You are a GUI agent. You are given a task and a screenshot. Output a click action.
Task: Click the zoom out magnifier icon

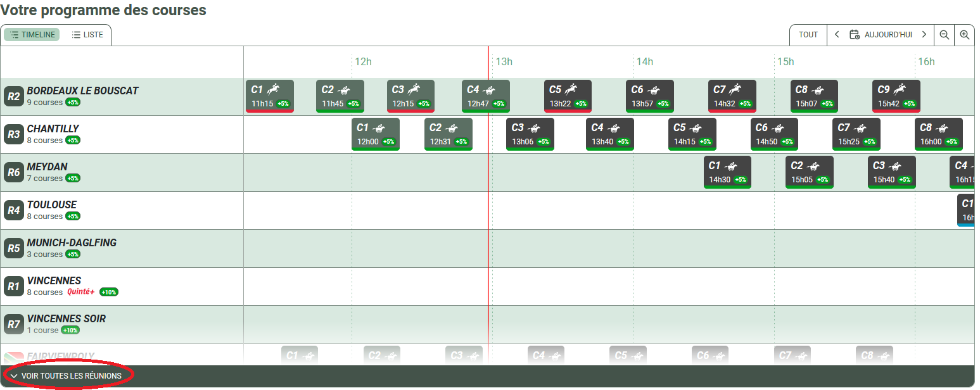coord(944,35)
